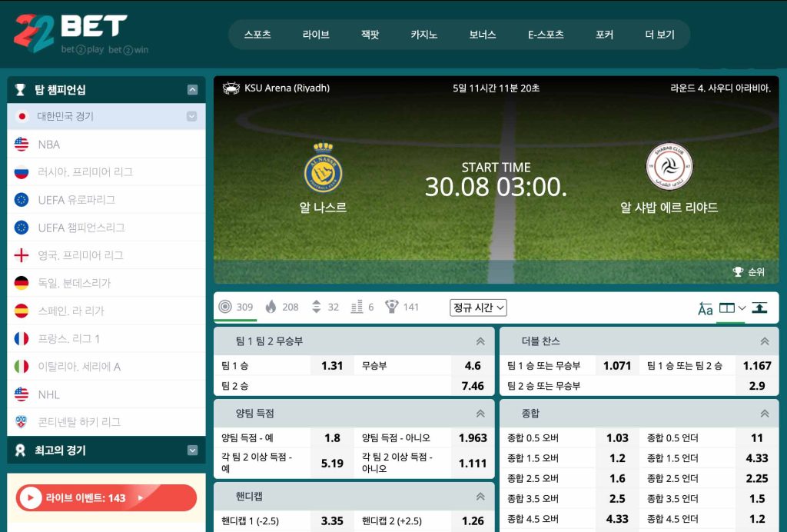The width and height of the screenshot is (787, 532).
Task: Click the EU flag beside UEFA 유로파리그
Action: coord(22,200)
